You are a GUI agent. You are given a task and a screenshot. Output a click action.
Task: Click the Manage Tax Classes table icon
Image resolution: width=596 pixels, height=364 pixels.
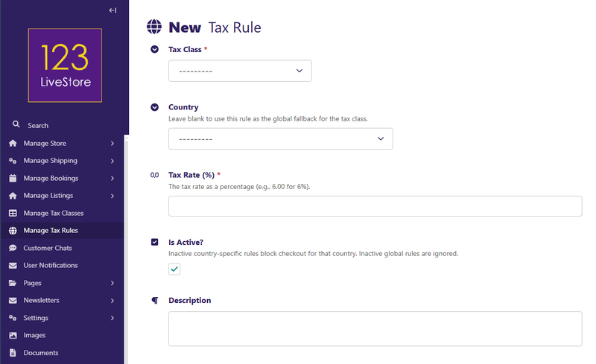pyautogui.click(x=13, y=213)
